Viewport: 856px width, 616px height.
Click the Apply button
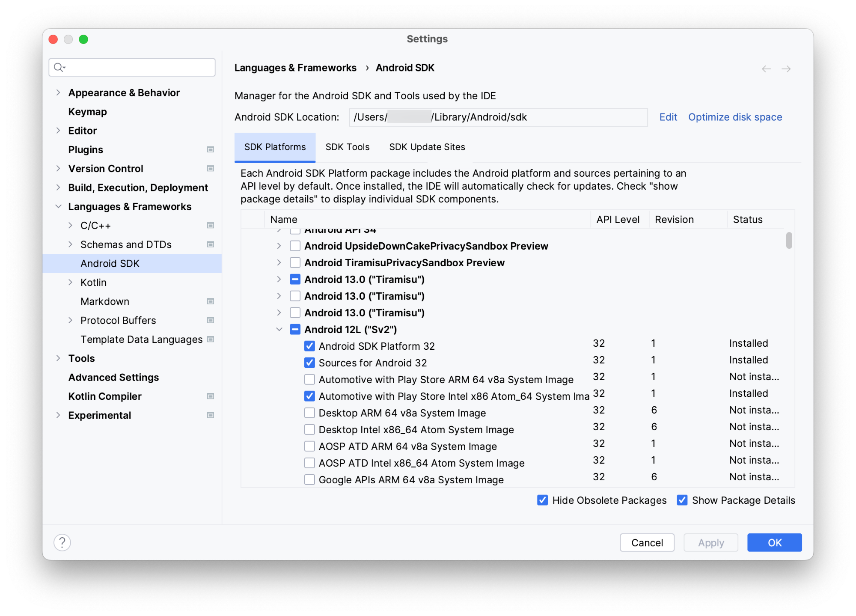coord(710,542)
